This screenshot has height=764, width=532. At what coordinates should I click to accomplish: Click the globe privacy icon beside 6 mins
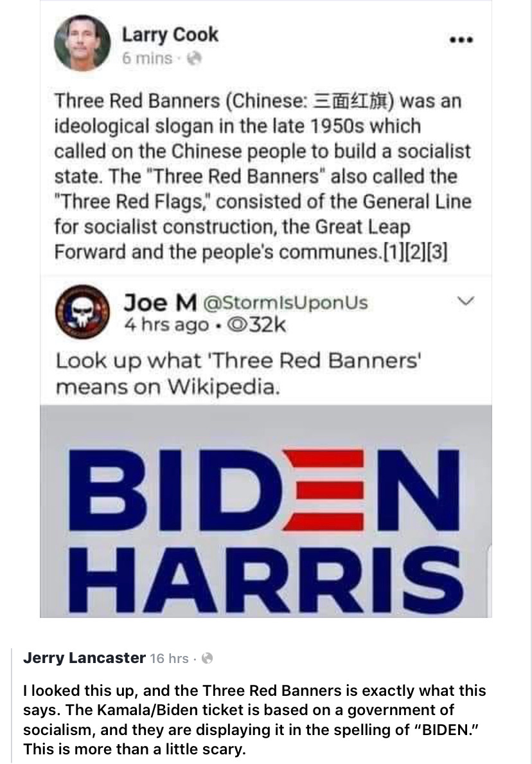pos(194,59)
